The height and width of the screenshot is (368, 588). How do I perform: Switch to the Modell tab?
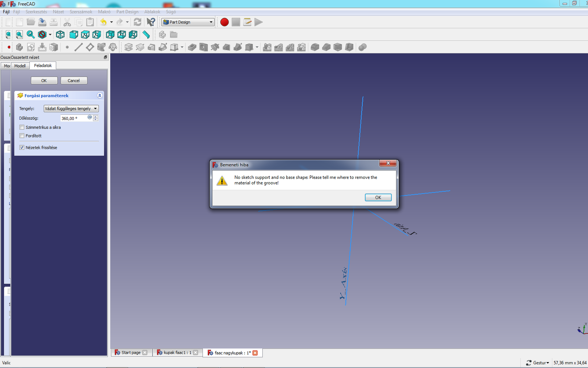coord(20,66)
